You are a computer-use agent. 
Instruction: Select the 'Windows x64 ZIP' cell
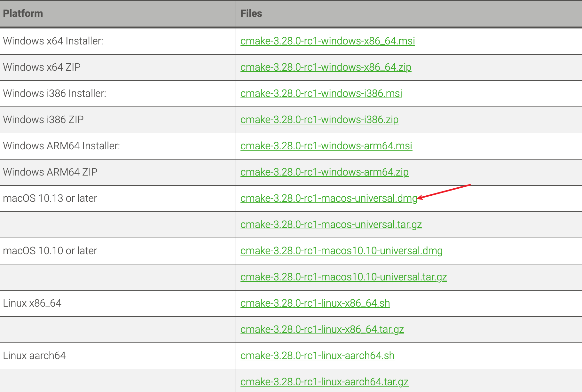coord(117,67)
